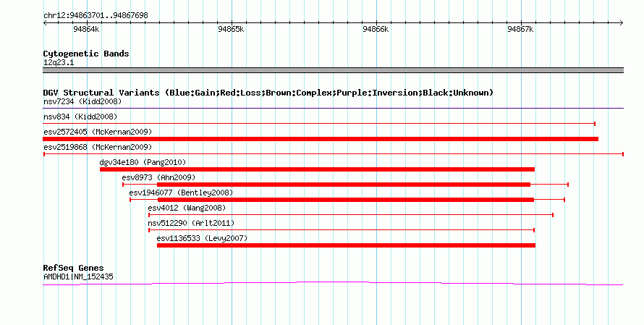Open the DGV Structural Variants track title
644x325 pixels.
(x=268, y=93)
